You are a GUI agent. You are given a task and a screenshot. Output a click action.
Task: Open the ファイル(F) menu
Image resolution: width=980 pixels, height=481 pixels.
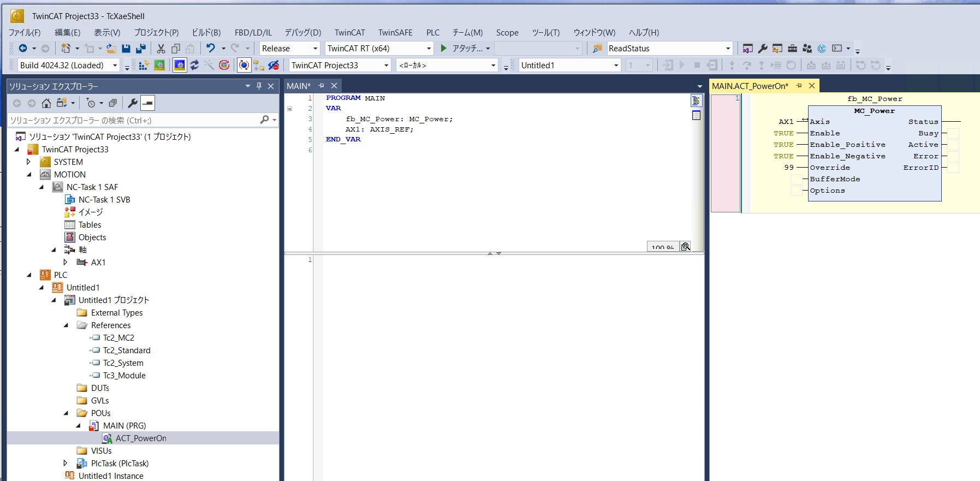pyautogui.click(x=25, y=33)
